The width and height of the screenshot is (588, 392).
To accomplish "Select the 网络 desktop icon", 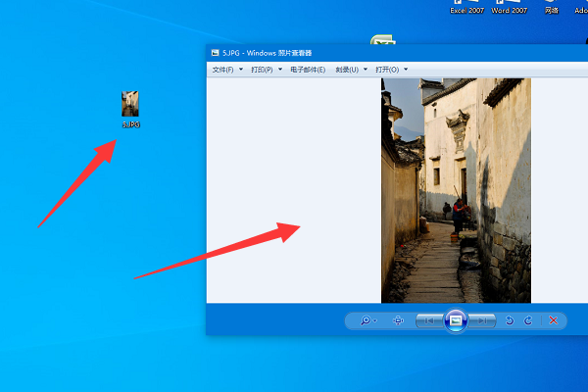I will point(552,8).
